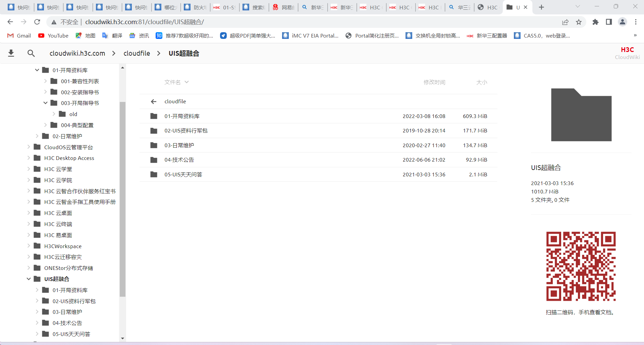
Task: Open the share page icon in the address bar
Action: (565, 22)
